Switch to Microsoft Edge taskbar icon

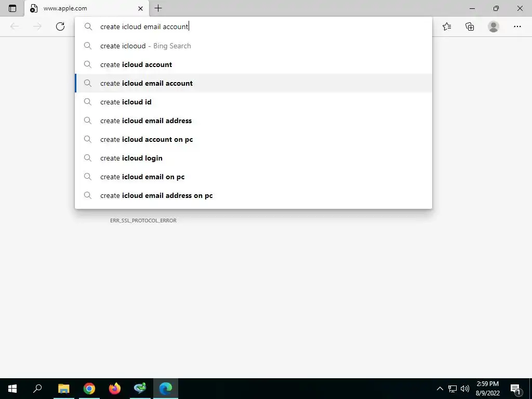(166, 389)
